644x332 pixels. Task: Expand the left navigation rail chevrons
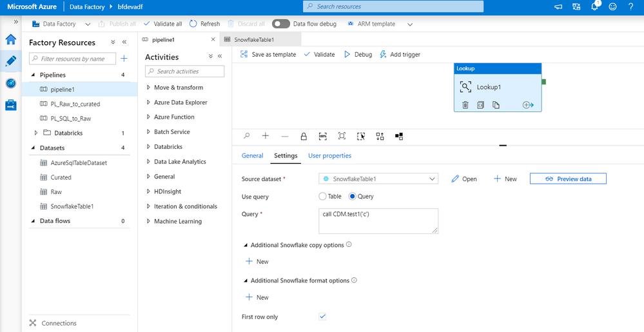pos(16,21)
